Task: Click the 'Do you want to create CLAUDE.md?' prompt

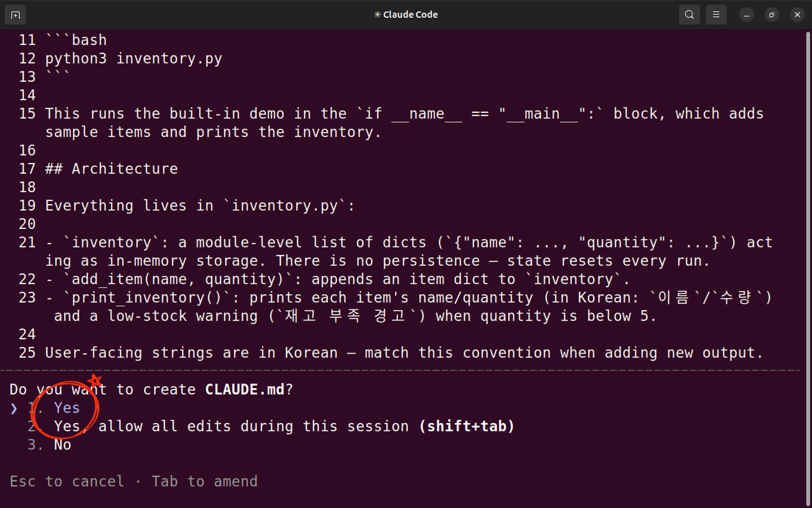Action: (151, 390)
